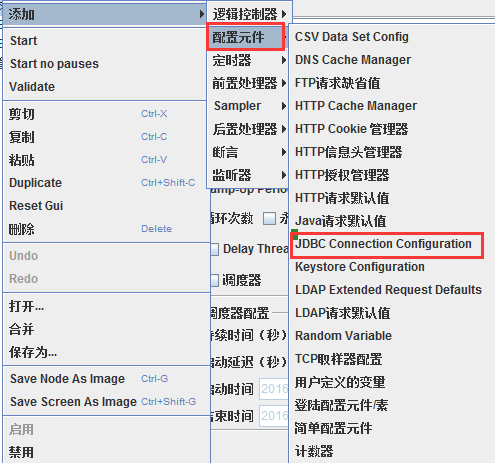The width and height of the screenshot is (495, 463).
Task: Add HTTP Cookie 管理器 config element
Action: (352, 129)
